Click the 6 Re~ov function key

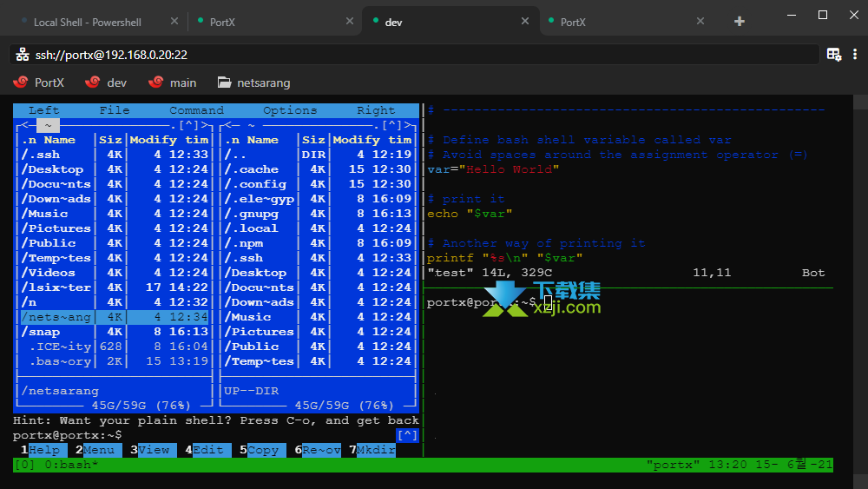318,450
